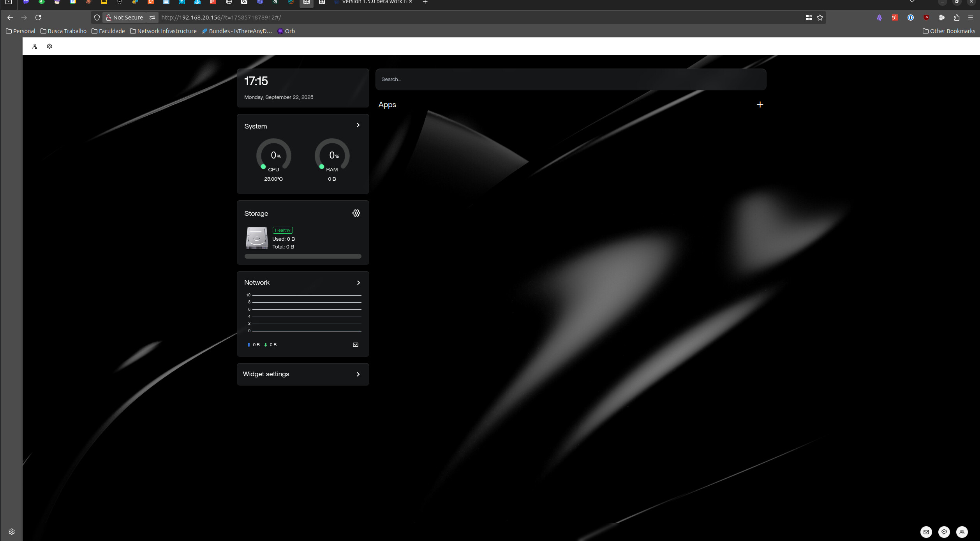980x541 pixels.
Task: Click the Not Secure site info button
Action: [125, 18]
